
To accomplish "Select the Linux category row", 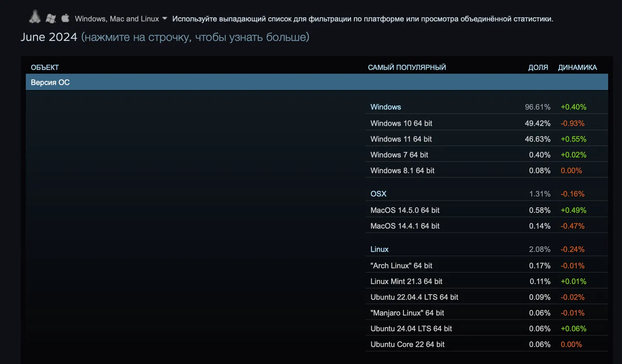I will 487,249.
